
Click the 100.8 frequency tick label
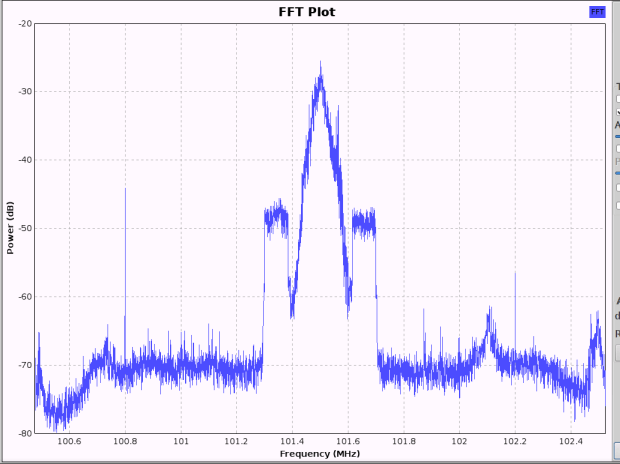[125, 441]
